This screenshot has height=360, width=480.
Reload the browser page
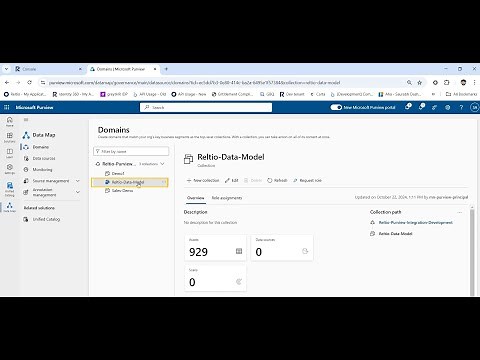coord(29,82)
